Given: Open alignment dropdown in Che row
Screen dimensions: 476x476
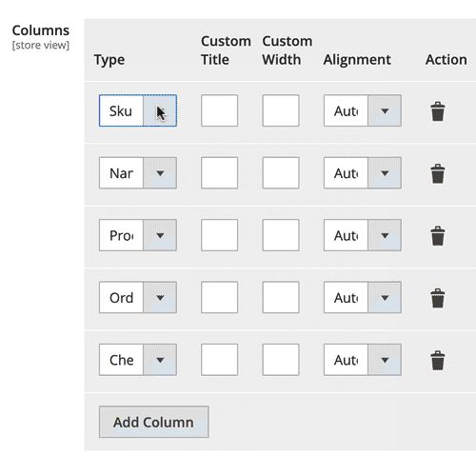Looking at the screenshot, I should (363, 360).
